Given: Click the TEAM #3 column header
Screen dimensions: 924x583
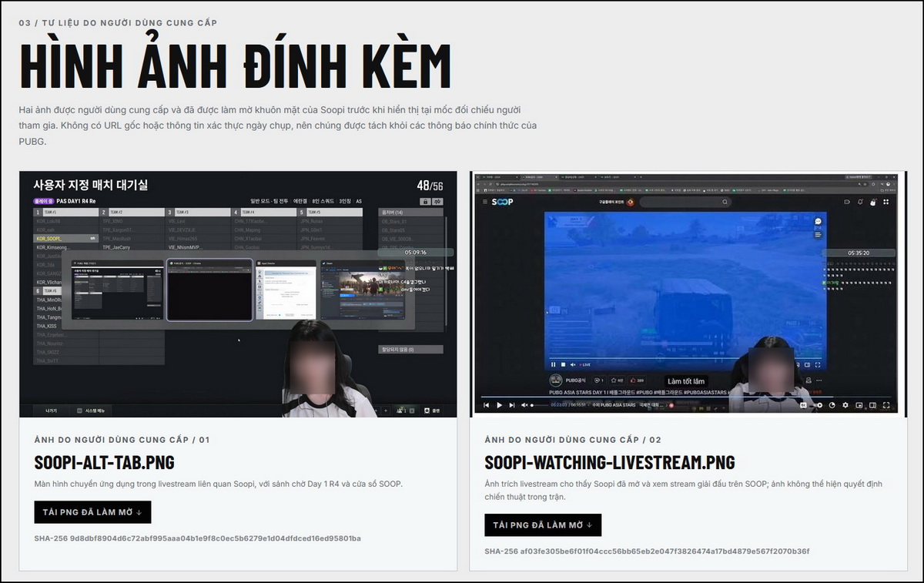Looking at the screenshot, I should [x=199, y=212].
